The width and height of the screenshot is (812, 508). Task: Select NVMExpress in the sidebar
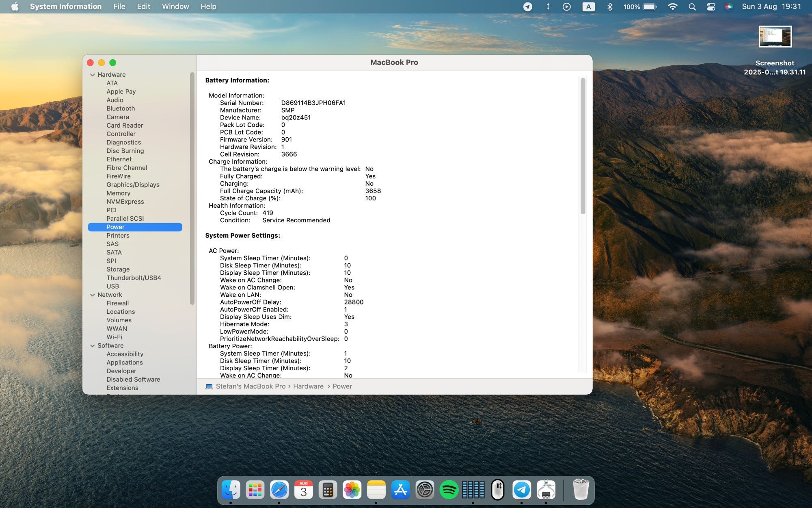[x=125, y=202]
